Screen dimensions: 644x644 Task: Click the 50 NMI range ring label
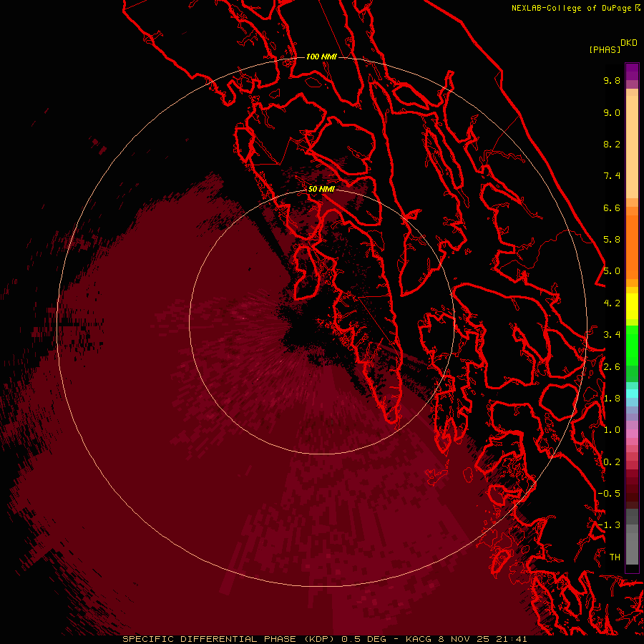coord(321,189)
